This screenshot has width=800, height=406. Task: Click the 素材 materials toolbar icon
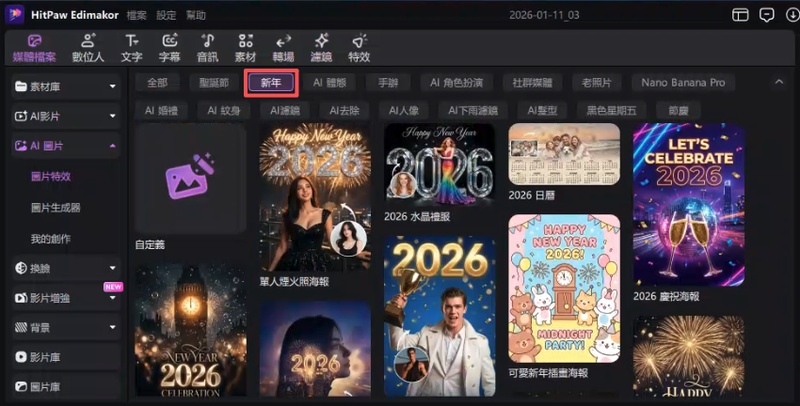point(245,46)
